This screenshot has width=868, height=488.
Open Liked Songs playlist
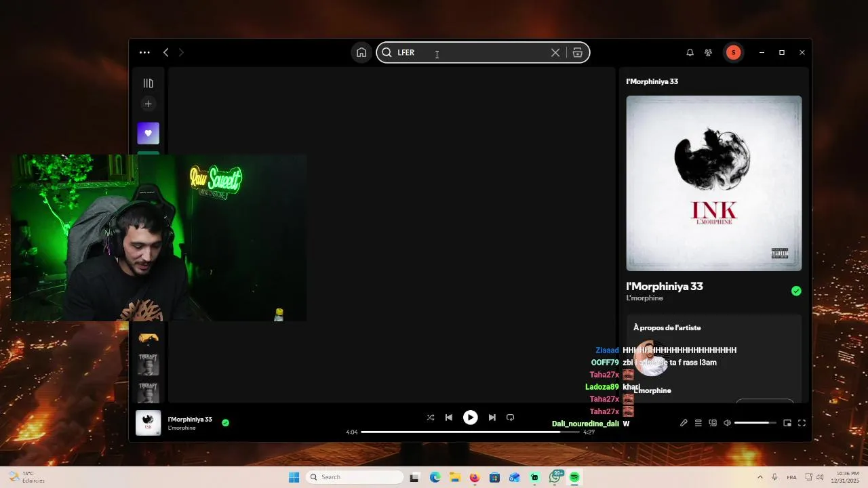coord(149,133)
